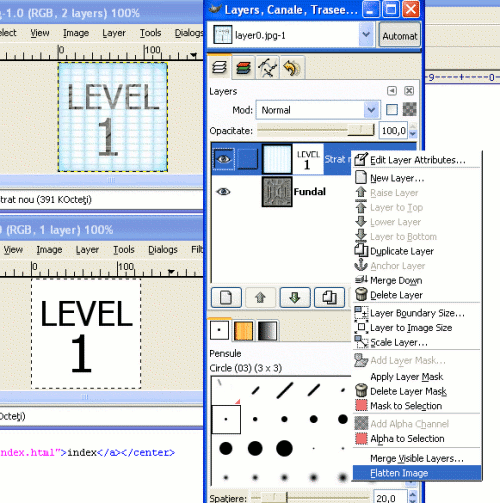Click the checkerboard lock alpha icon
This screenshot has height=503, width=500.
point(409,109)
